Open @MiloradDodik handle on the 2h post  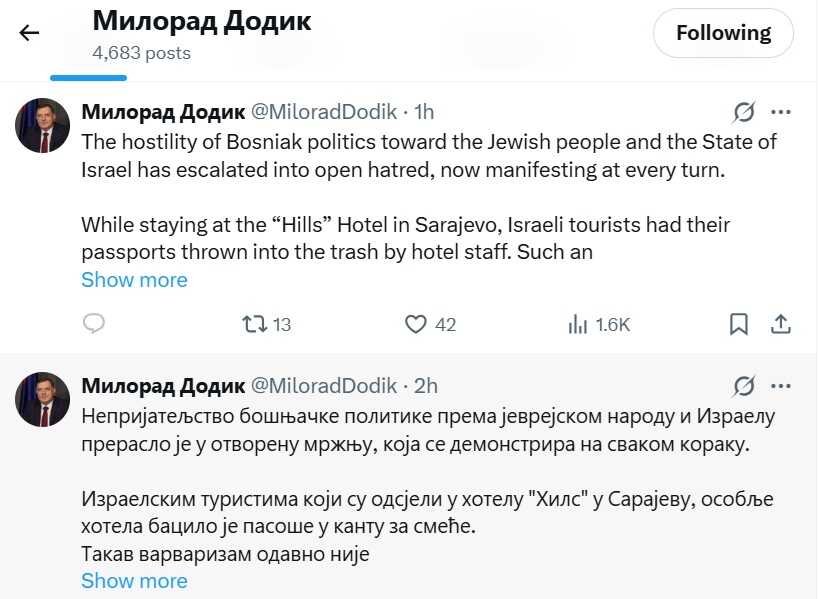tap(322, 386)
